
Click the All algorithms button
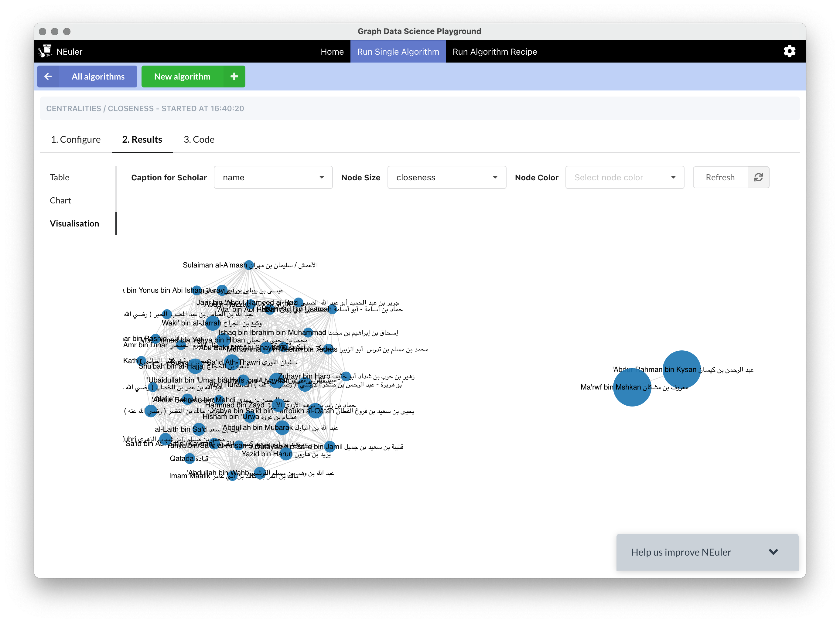[98, 77]
